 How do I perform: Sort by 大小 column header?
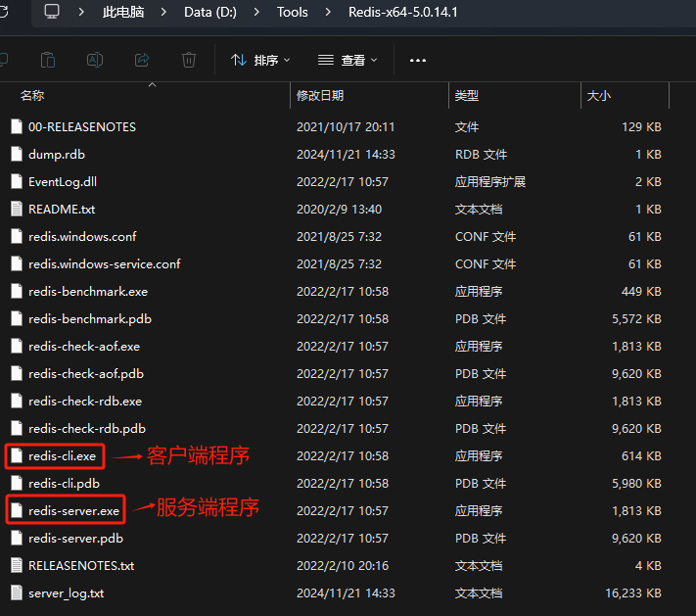(x=599, y=96)
